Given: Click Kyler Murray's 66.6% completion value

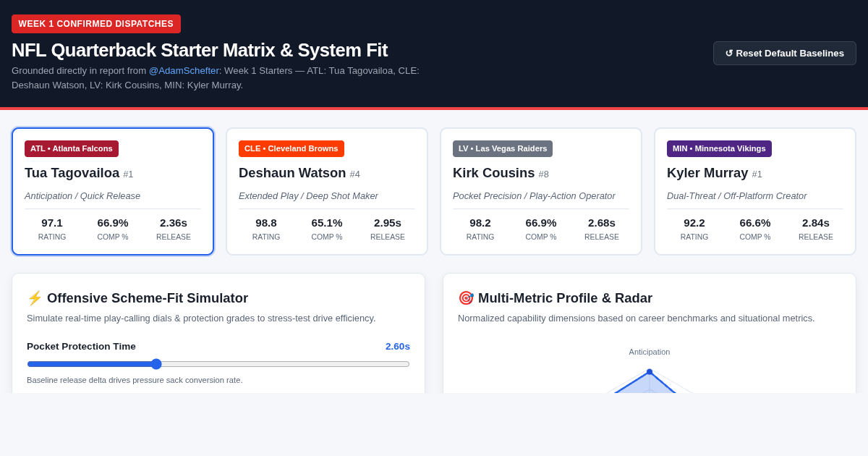Looking at the screenshot, I should 755,222.
